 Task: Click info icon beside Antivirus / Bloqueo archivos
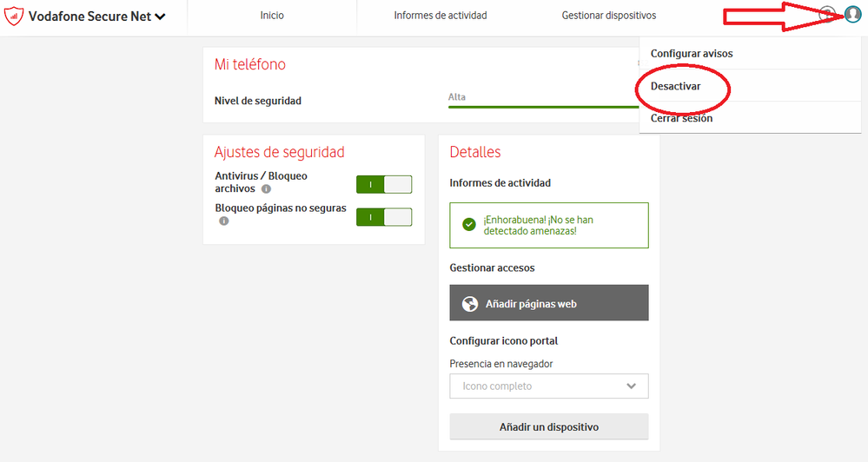[x=266, y=188]
